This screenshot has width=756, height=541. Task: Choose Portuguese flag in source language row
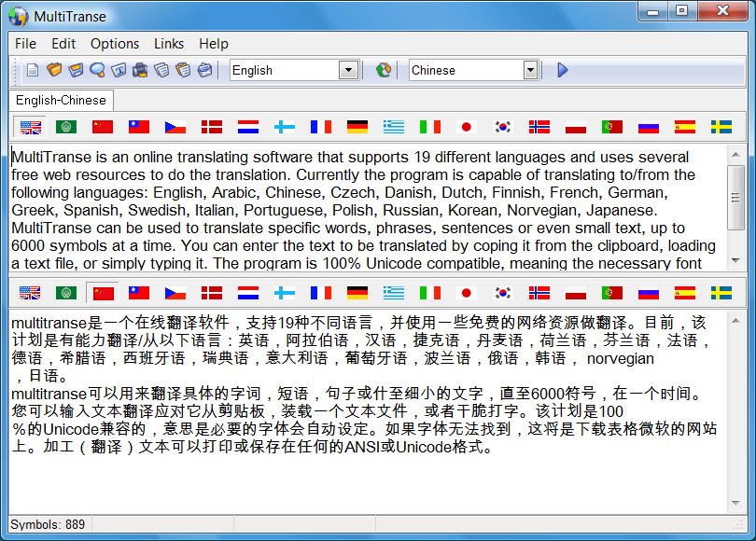[612, 127]
